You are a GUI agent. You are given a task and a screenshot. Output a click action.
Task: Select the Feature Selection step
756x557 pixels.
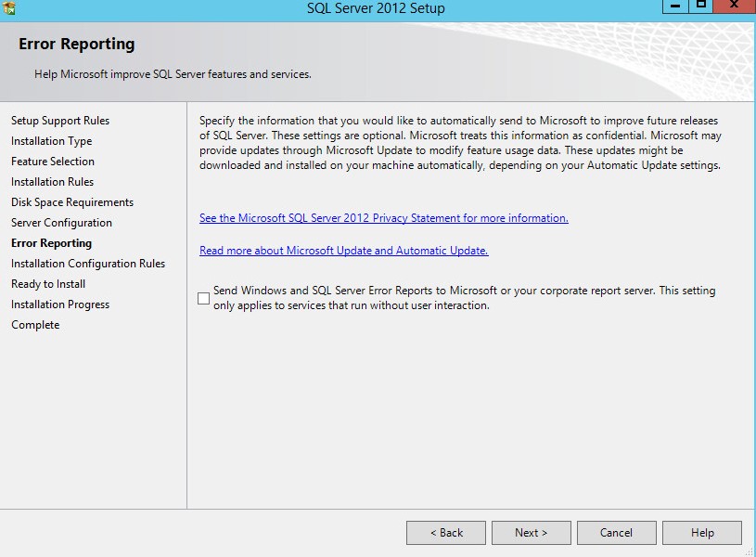click(53, 162)
